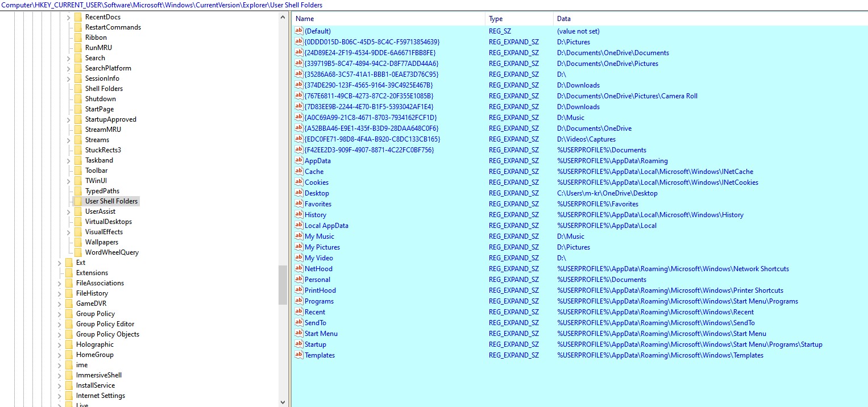The width and height of the screenshot is (868, 407).
Task: Click the string icon beside Desktop value
Action: point(299,193)
